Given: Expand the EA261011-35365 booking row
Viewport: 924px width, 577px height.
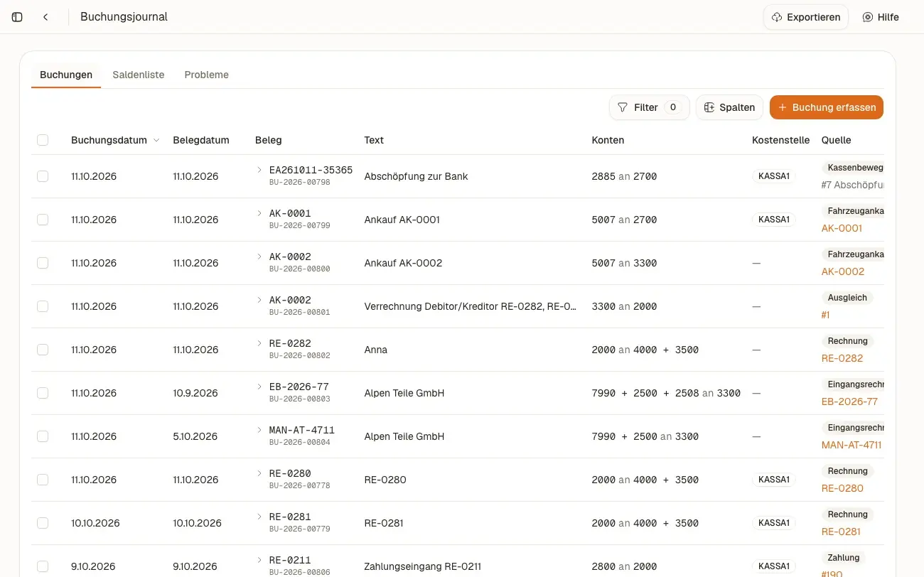Looking at the screenshot, I should [x=259, y=170].
